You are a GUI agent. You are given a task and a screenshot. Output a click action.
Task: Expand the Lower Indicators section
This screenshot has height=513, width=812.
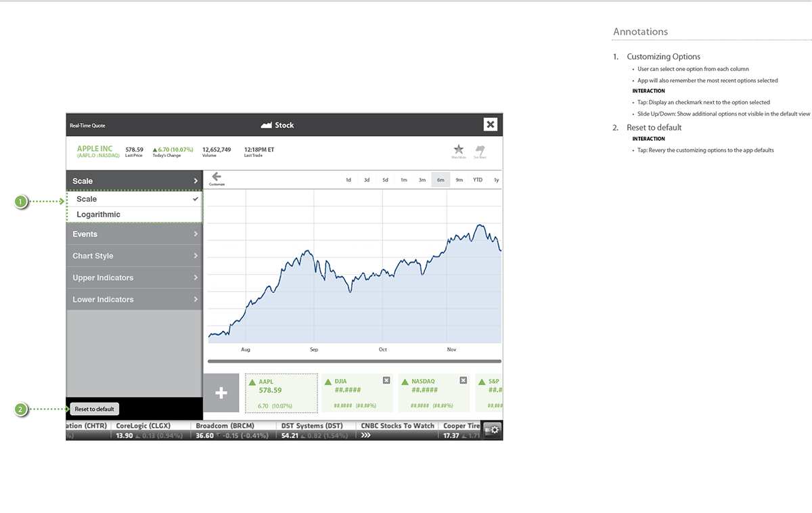(x=134, y=299)
